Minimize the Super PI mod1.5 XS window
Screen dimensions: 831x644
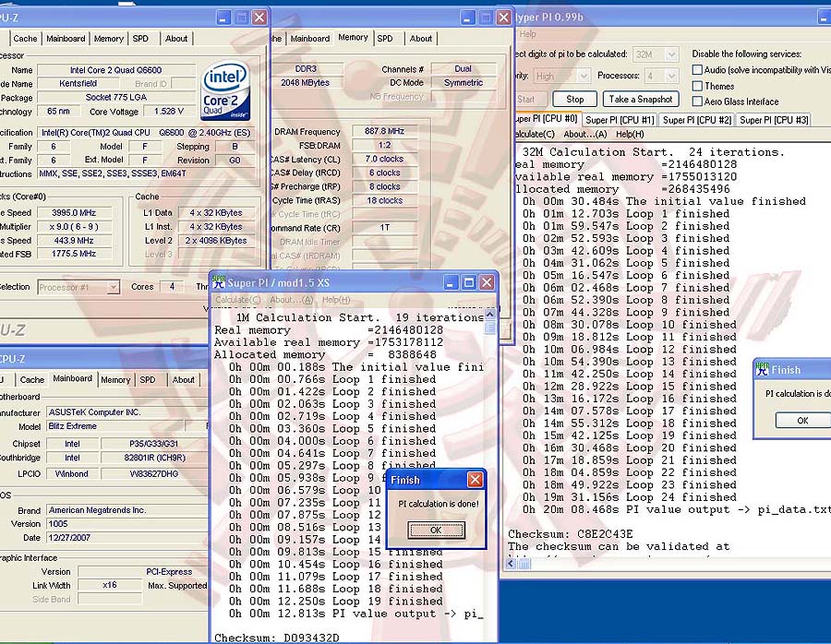451,283
